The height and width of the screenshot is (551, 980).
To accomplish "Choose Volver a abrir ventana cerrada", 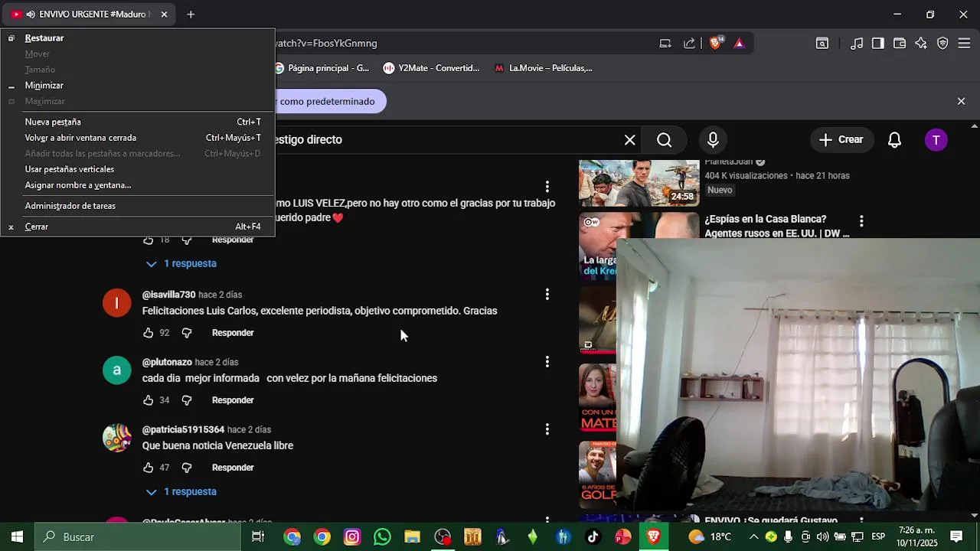I will click(138, 138).
